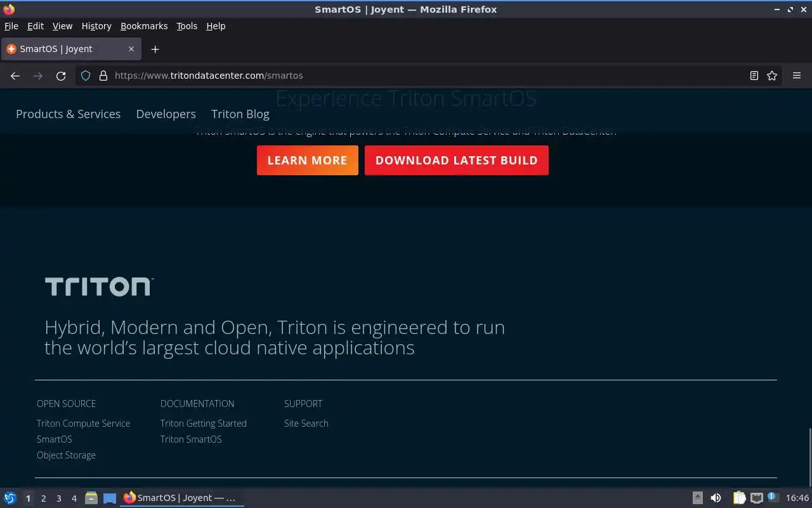Show site security padlock info
The width and height of the screenshot is (812, 508).
click(x=103, y=76)
